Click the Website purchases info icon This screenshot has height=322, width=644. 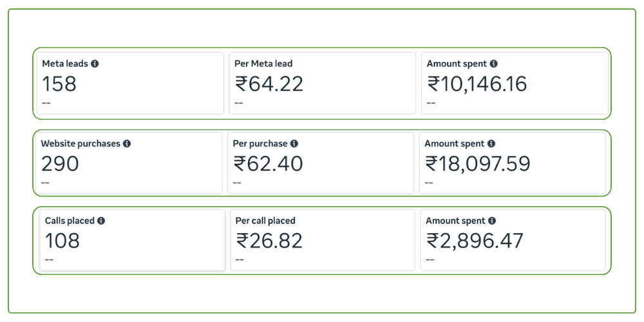point(127,144)
